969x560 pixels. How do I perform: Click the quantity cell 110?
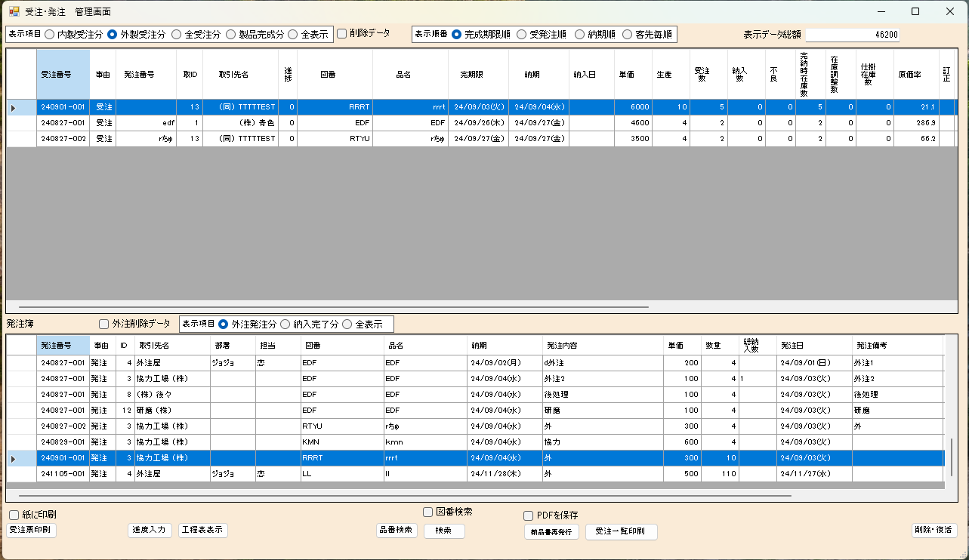tap(720, 473)
